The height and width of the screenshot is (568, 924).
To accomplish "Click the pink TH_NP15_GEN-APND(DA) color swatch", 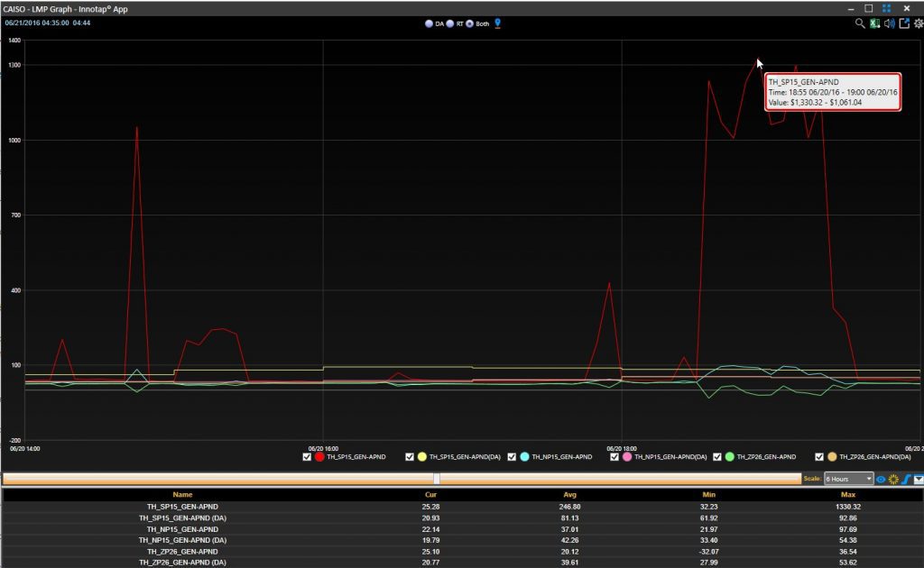I will (627, 457).
